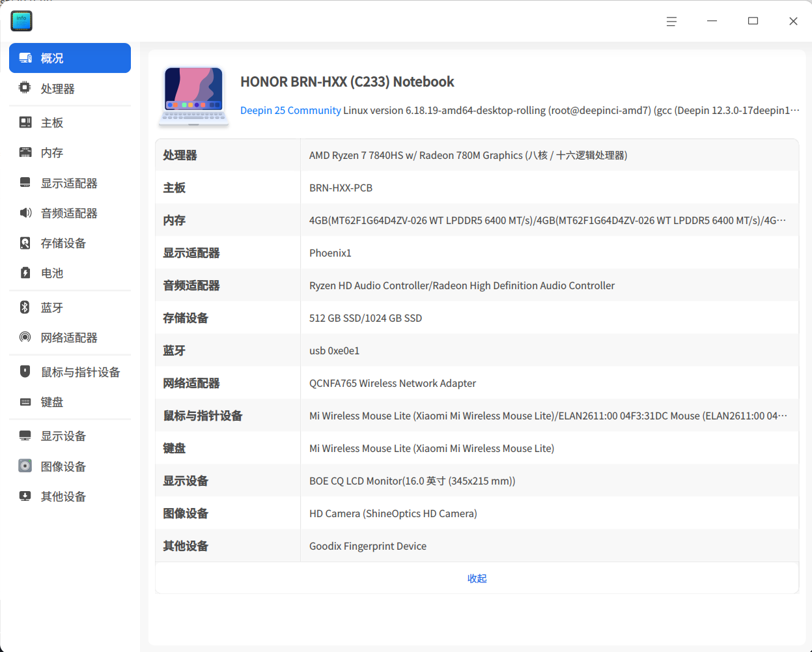Click the BOE CQ LCD Monitor value
This screenshot has width=812, height=652.
[412, 481]
